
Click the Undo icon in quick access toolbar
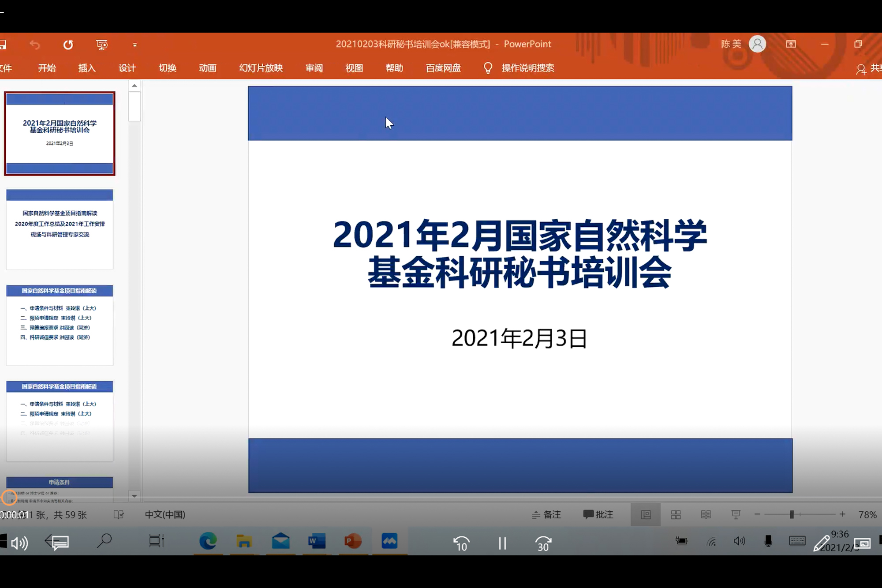tap(35, 45)
